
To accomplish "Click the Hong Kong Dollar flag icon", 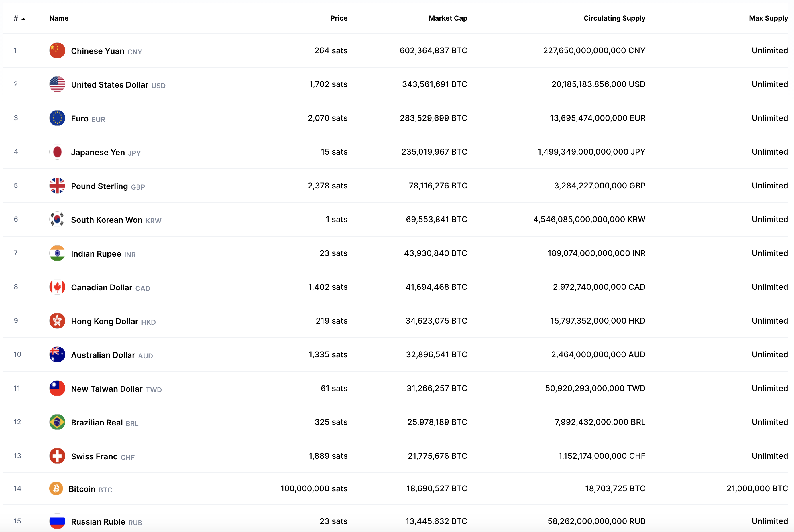I will [57, 321].
